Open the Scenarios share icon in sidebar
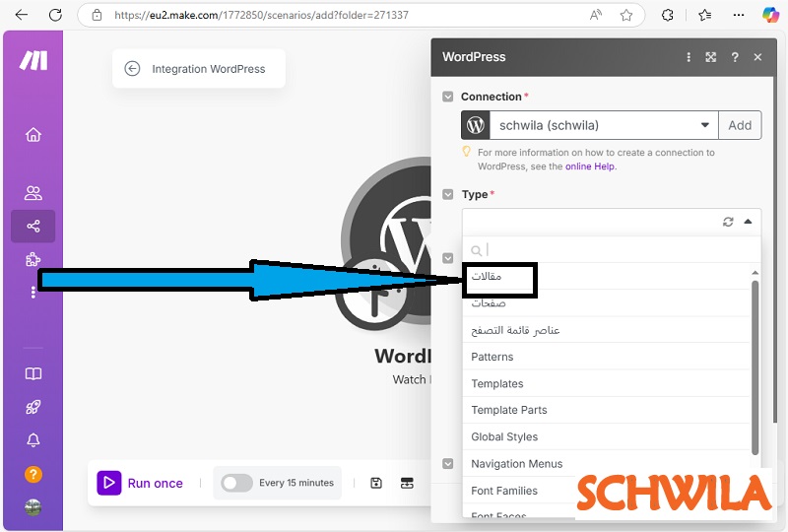Viewport: 788px width, 532px height. (x=33, y=227)
